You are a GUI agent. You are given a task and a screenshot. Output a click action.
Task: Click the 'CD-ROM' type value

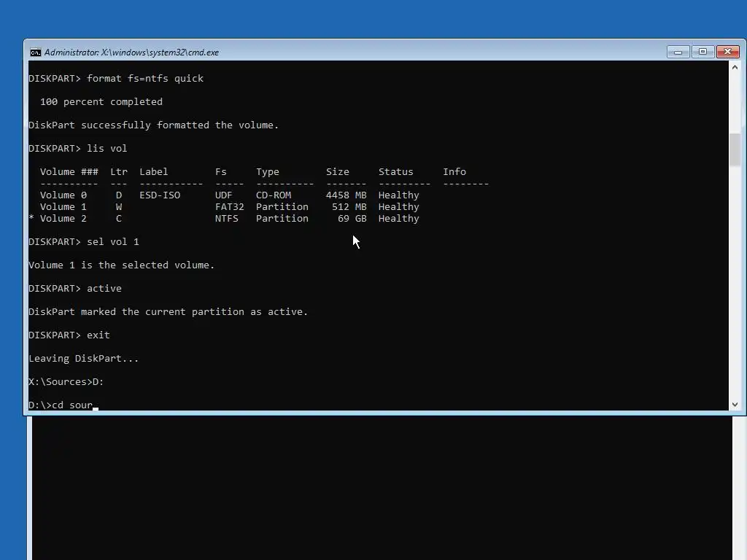(274, 195)
